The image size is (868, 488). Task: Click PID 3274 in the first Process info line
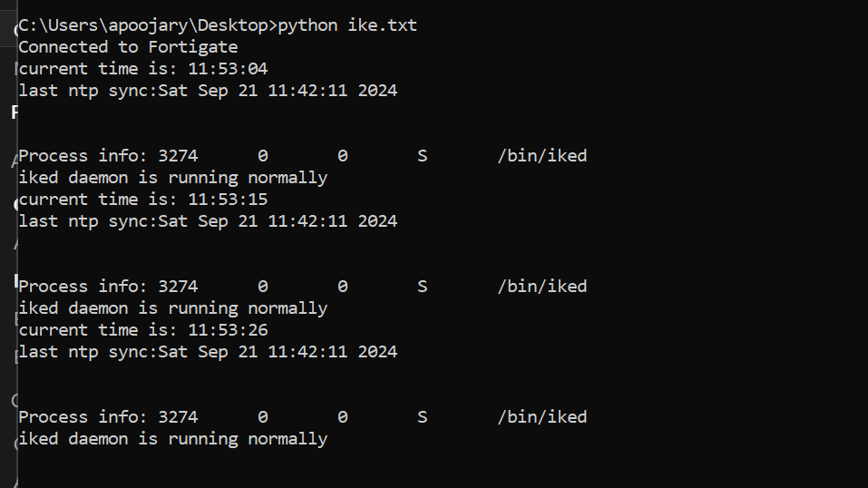pos(178,156)
